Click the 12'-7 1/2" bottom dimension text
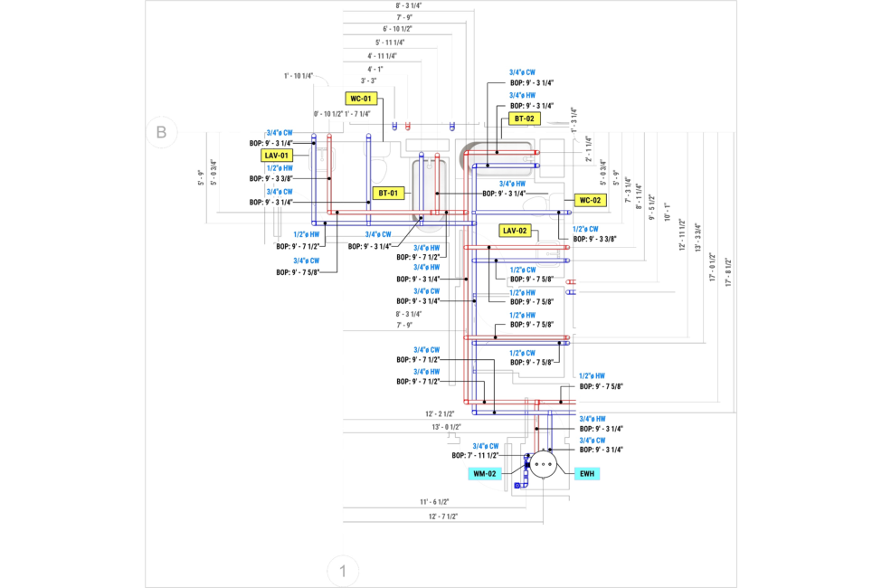This screenshot has height=588, width=882. click(445, 517)
